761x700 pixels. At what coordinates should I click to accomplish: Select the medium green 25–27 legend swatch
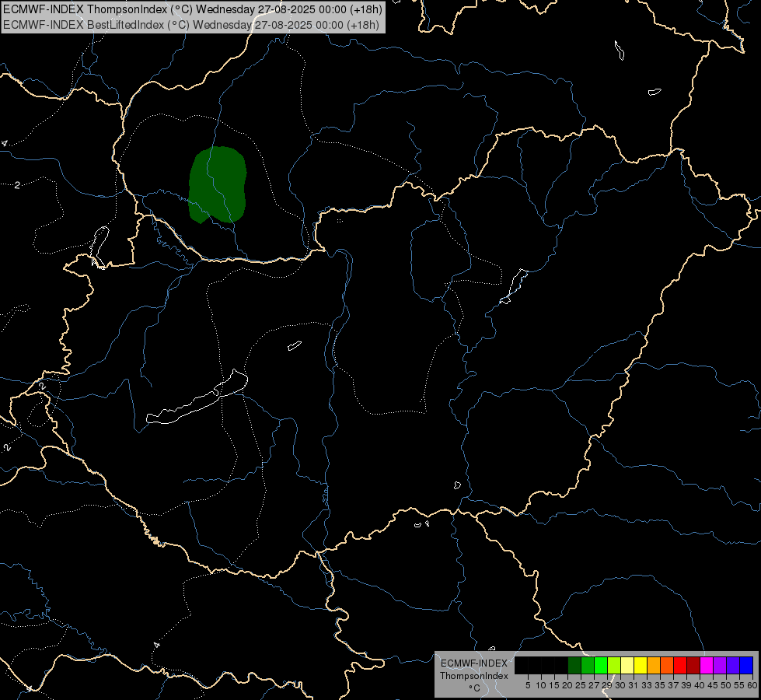[x=588, y=665]
